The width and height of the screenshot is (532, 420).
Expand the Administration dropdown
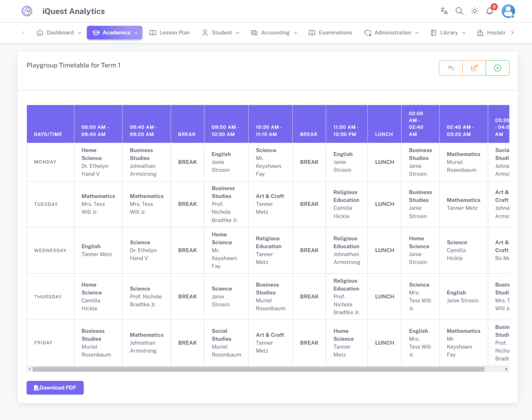coord(391,33)
